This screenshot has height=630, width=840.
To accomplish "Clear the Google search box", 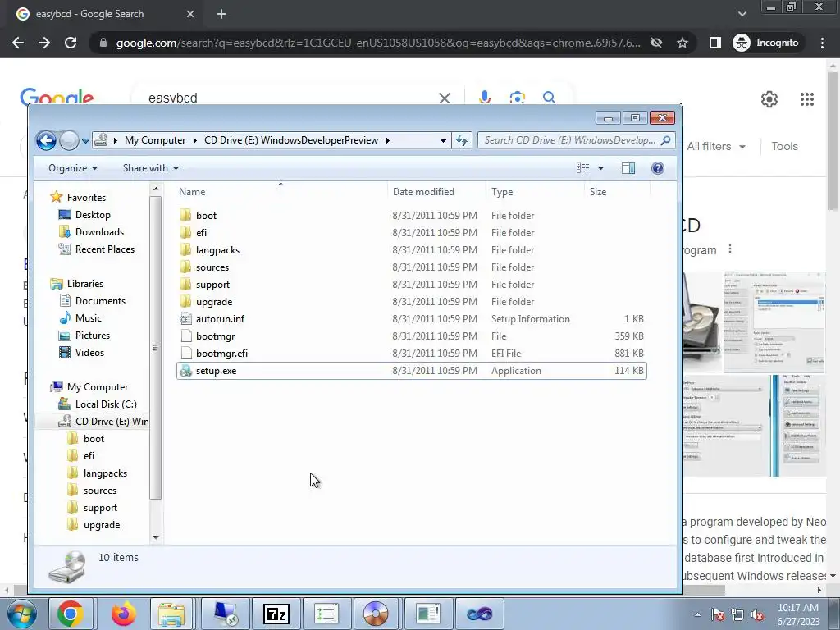I will point(444,98).
